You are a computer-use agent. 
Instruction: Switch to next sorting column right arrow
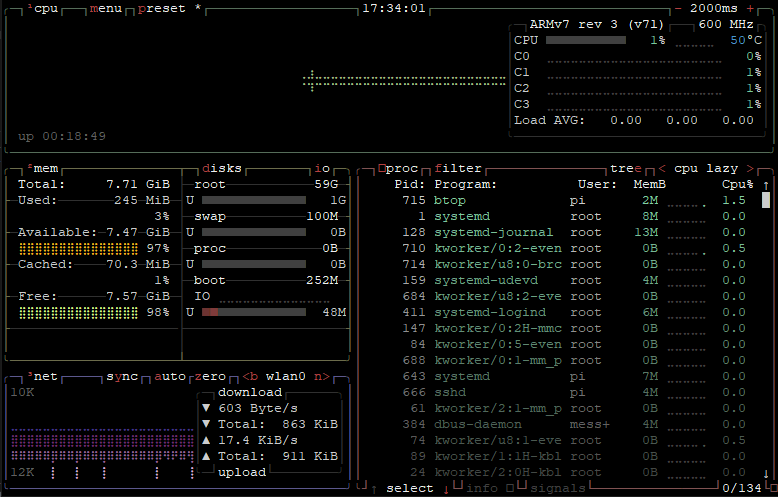click(750, 168)
